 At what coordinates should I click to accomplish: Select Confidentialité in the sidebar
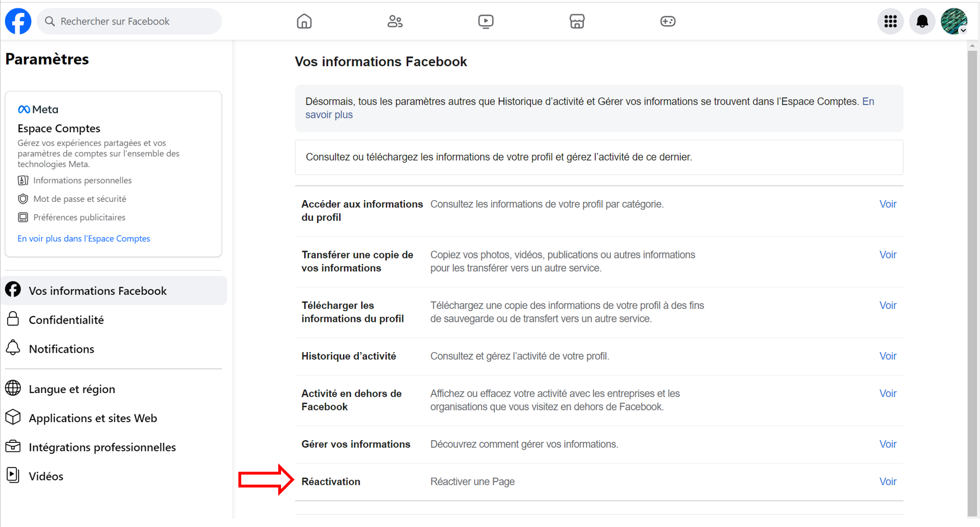pyautogui.click(x=66, y=320)
